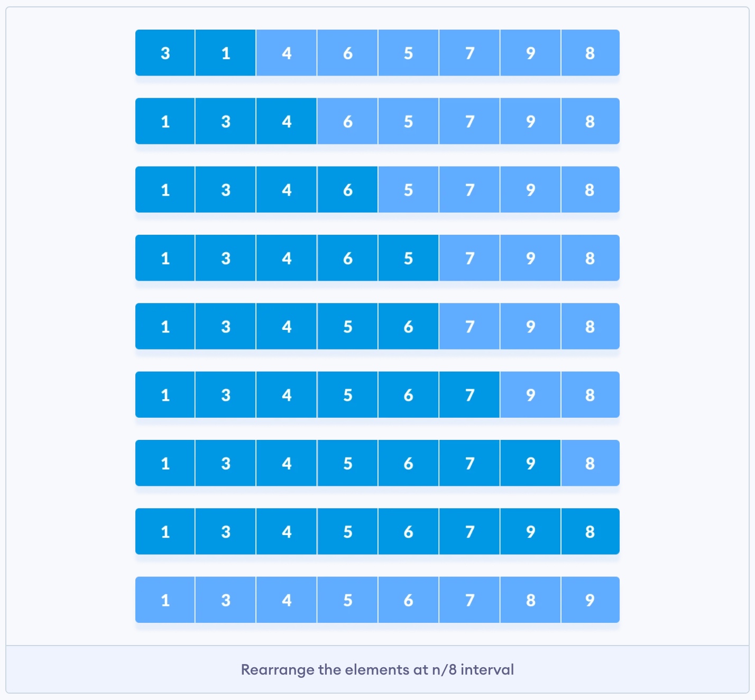Click the last cell 8 in the eighth row
Screen dimensions: 755x700
point(590,531)
